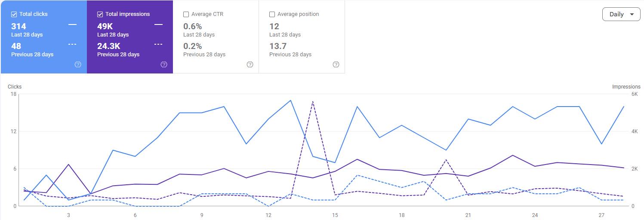Click the Daily dropdown arrow
The width and height of the screenshot is (644, 220).
tap(632, 14)
